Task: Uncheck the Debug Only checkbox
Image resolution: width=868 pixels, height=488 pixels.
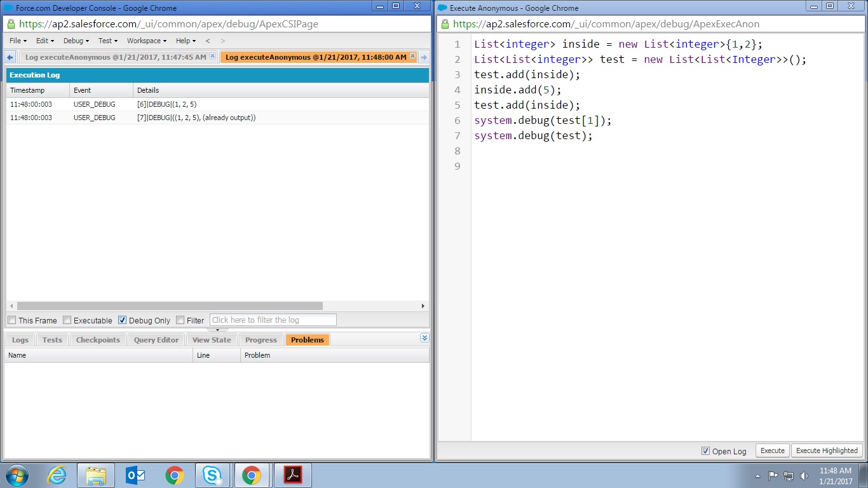Action: click(x=123, y=320)
